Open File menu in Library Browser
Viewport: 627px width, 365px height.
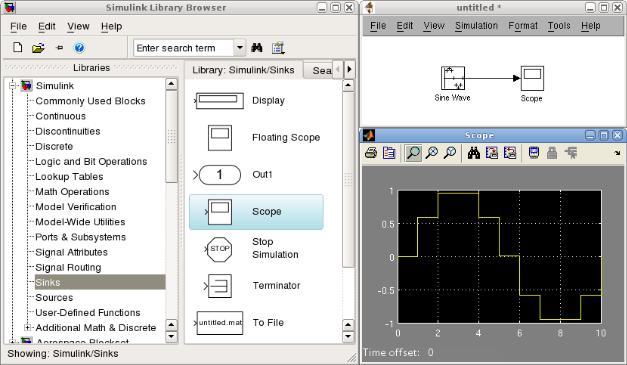(18, 26)
